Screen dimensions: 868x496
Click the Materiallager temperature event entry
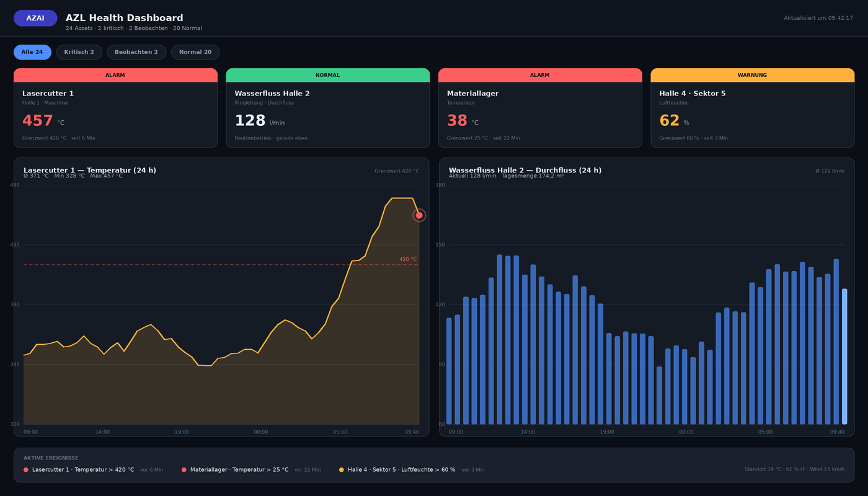[251, 469]
